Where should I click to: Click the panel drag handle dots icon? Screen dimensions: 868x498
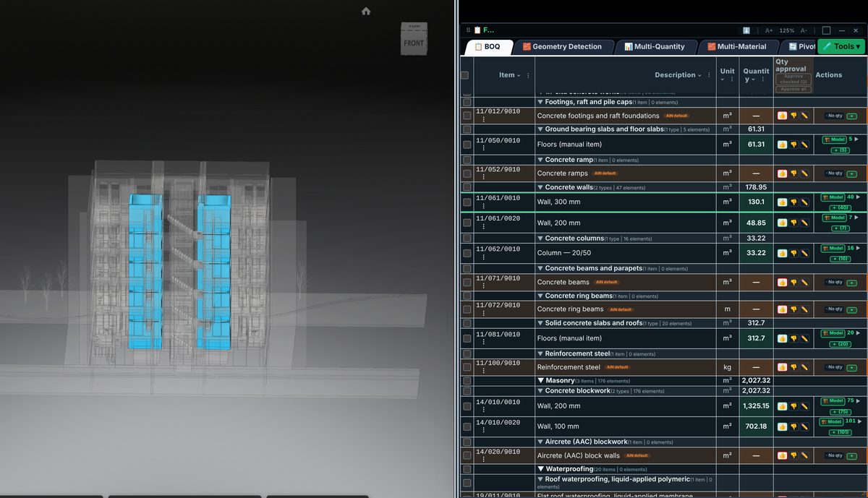468,30
